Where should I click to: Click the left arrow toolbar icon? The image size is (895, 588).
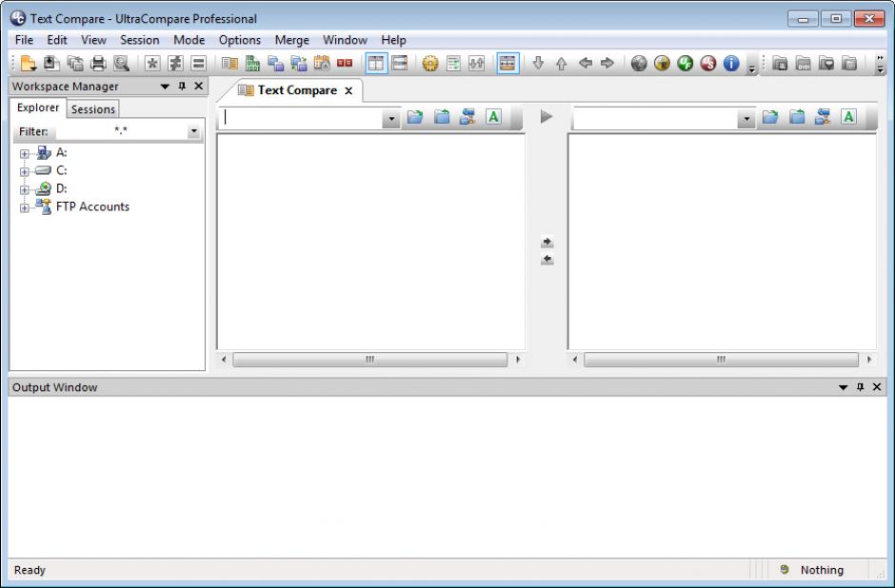coord(585,64)
